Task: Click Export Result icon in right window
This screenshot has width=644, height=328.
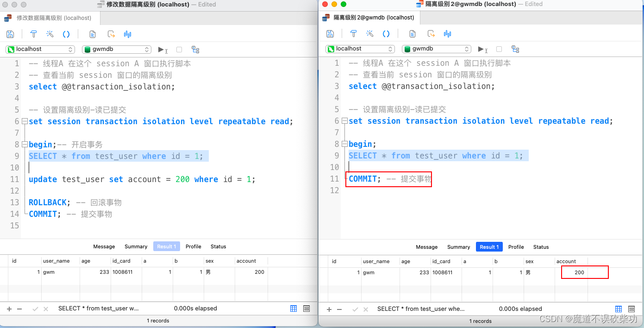Action: click(431, 33)
